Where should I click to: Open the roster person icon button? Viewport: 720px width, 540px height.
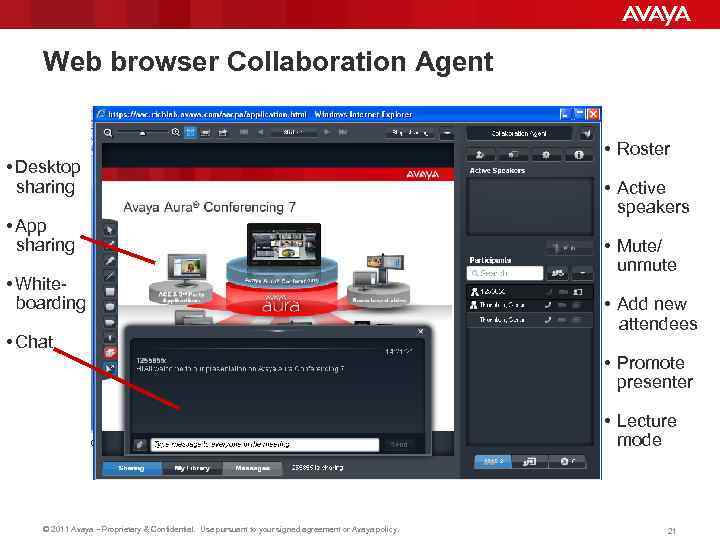point(480,155)
